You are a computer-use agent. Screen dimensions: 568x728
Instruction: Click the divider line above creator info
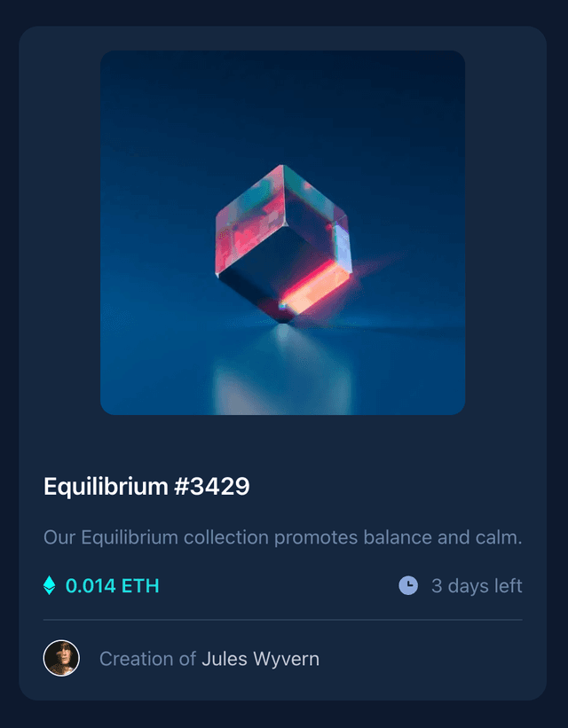coord(282,620)
